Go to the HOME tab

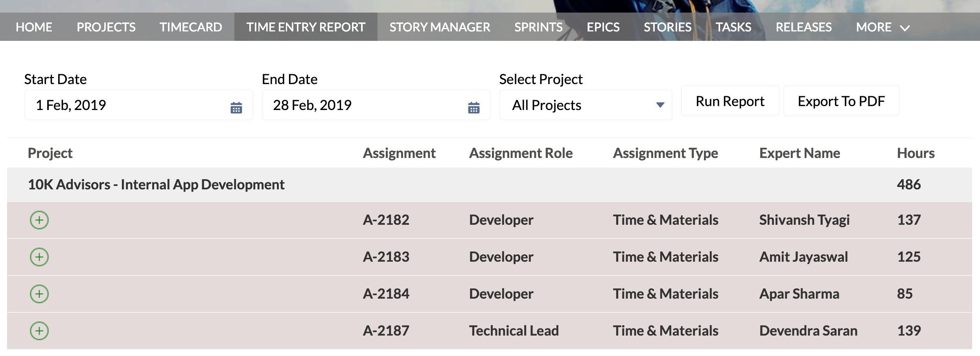point(34,27)
